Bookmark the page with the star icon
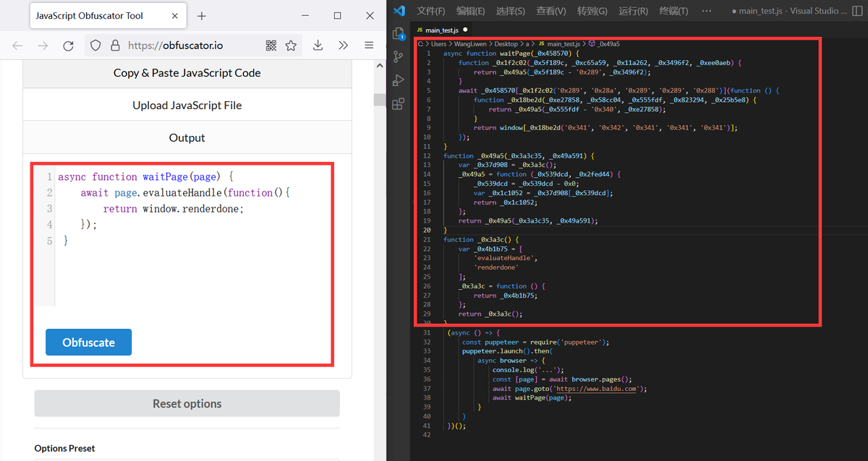This screenshot has width=868, height=461. (x=291, y=45)
